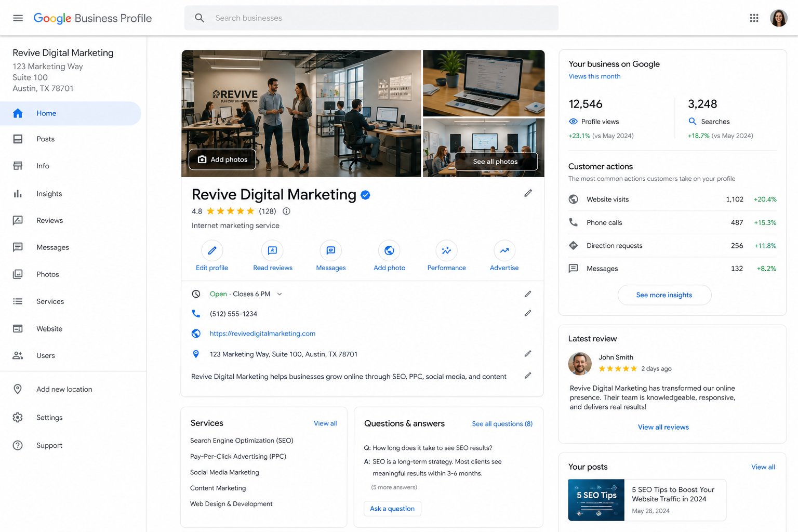Click the verified badge next to name
Viewport: 798px width, 532px height.
pyautogui.click(x=366, y=195)
